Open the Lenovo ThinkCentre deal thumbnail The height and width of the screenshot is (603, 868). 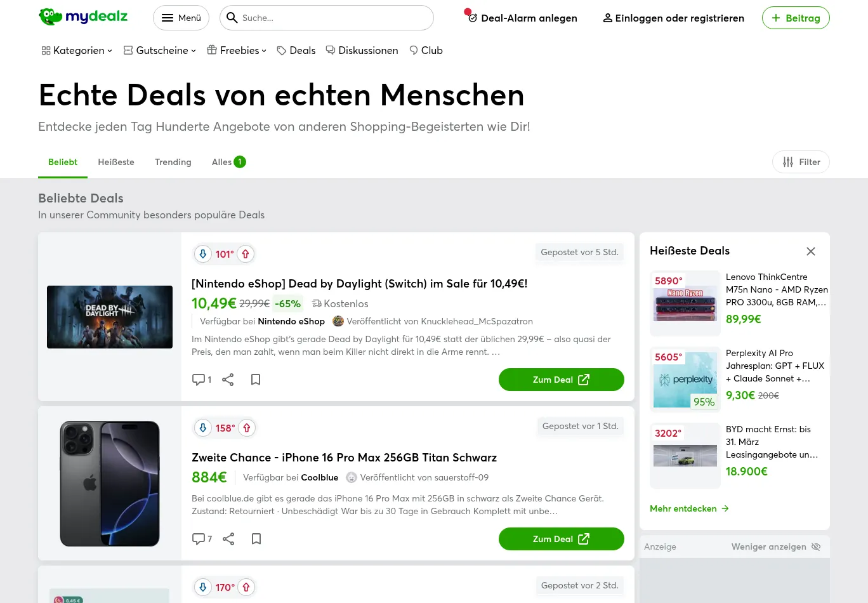pyautogui.click(x=685, y=303)
